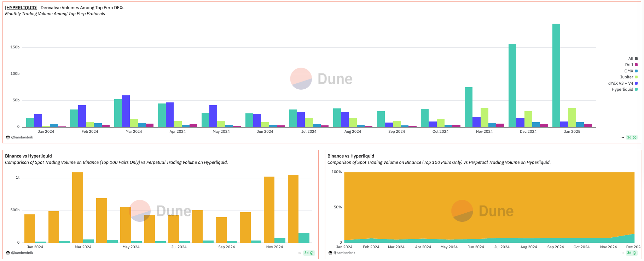The image size is (644, 261).
Task: Open the @kambenbrik link under the Derivative Volumes chart
Action: [x=22, y=137]
